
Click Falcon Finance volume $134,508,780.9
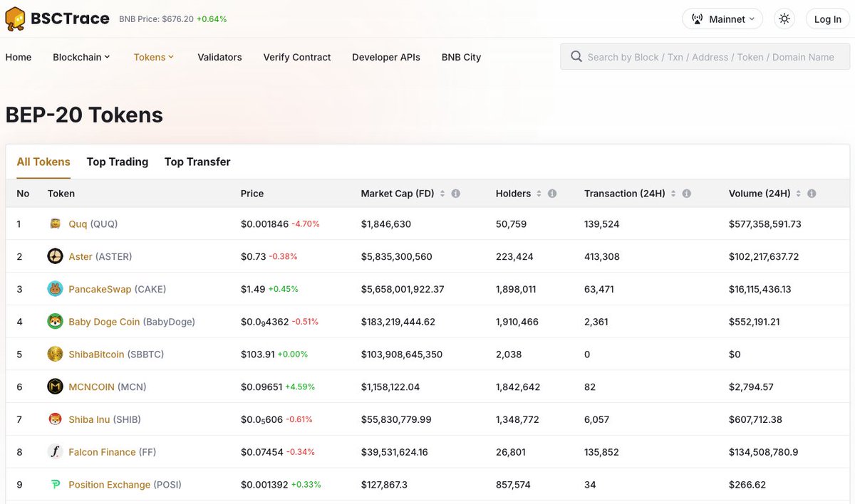click(765, 452)
